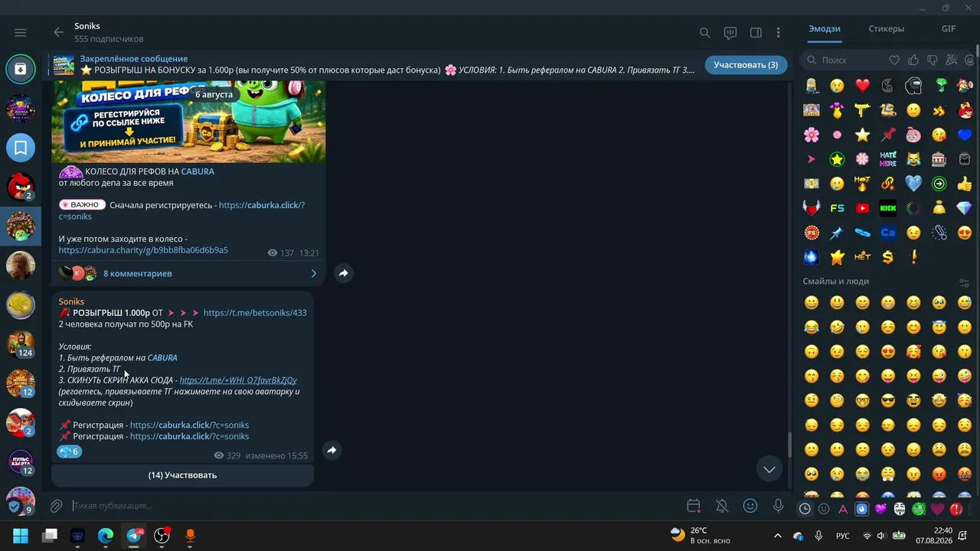Show hidden system tray icons chevron
980x551 pixels.
tap(778, 536)
